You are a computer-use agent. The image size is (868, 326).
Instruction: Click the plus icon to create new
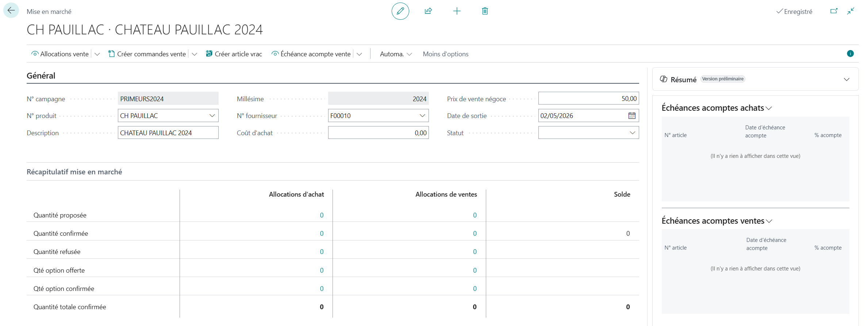point(457,11)
